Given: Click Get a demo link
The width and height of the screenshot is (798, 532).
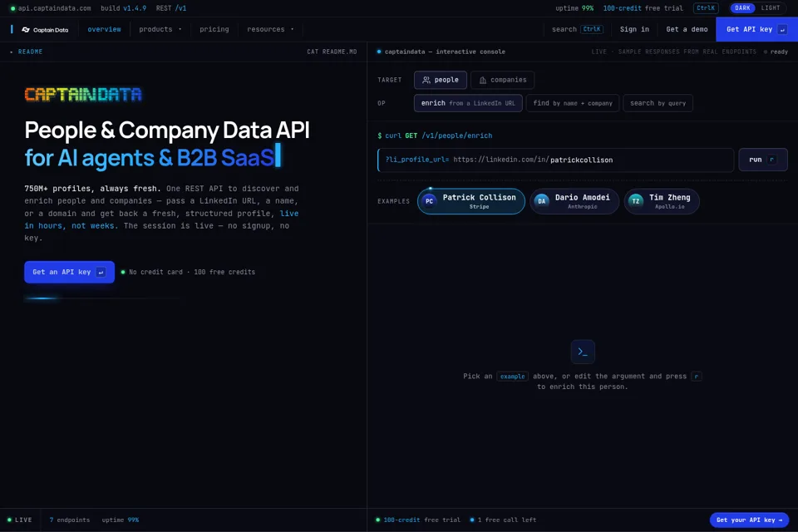Looking at the screenshot, I should pos(687,30).
